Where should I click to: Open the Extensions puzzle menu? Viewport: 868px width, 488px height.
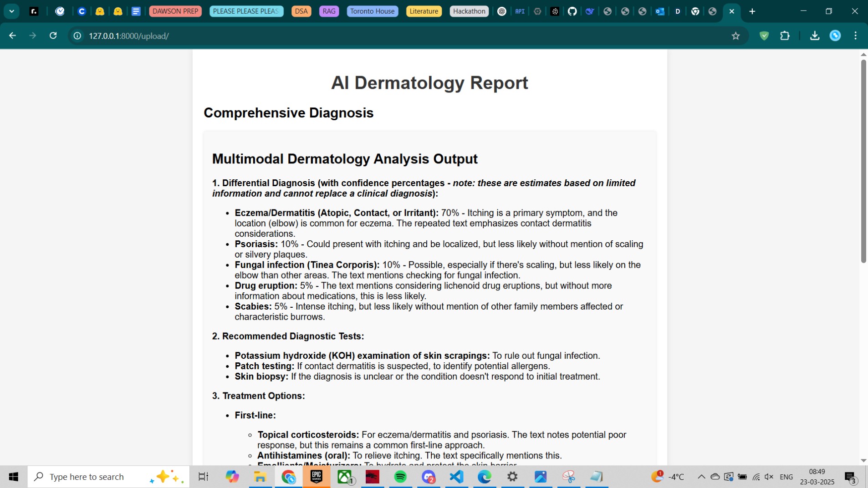(x=785, y=36)
